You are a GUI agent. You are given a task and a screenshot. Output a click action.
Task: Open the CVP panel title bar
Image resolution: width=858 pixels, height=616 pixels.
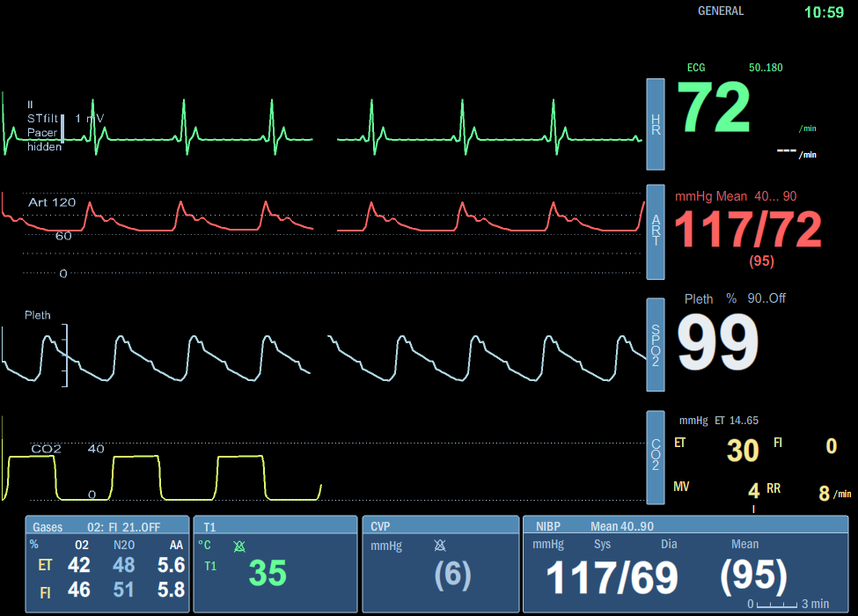pos(440,525)
